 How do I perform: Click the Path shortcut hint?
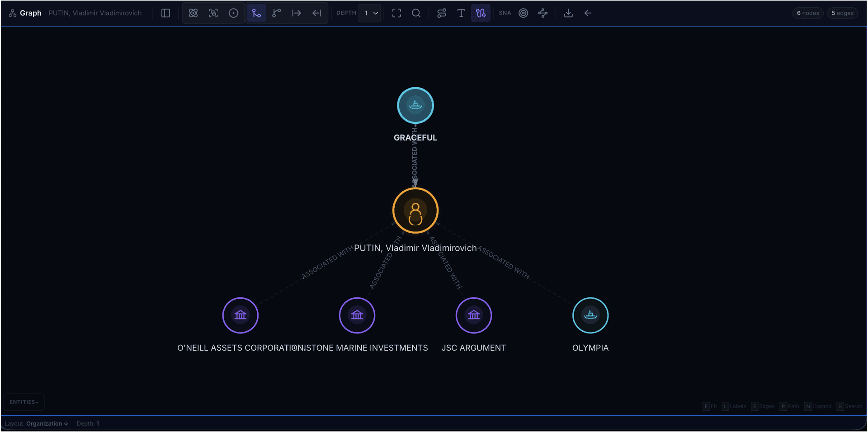(x=790, y=406)
